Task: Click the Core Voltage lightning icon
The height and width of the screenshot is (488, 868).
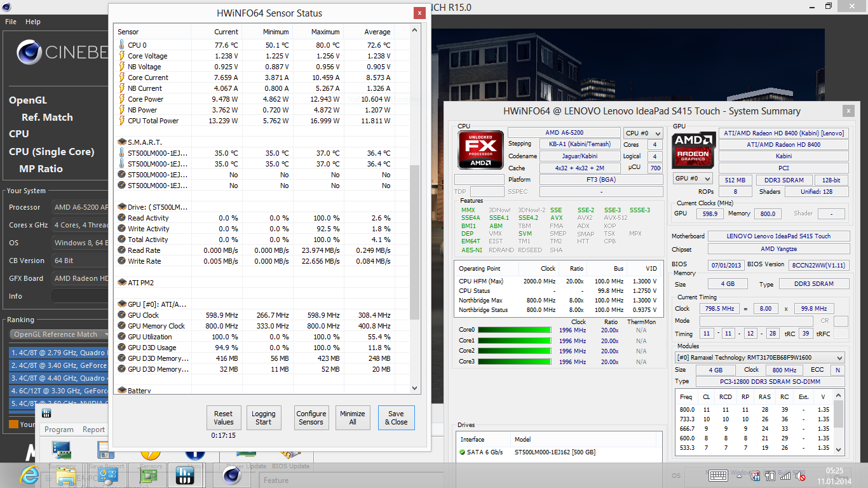Action: 122,56
